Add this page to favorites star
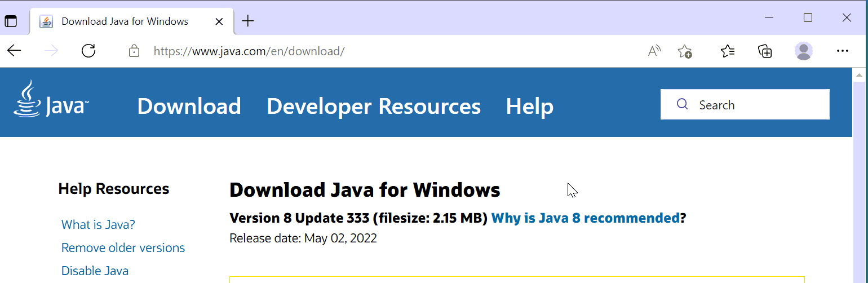 [x=685, y=51]
